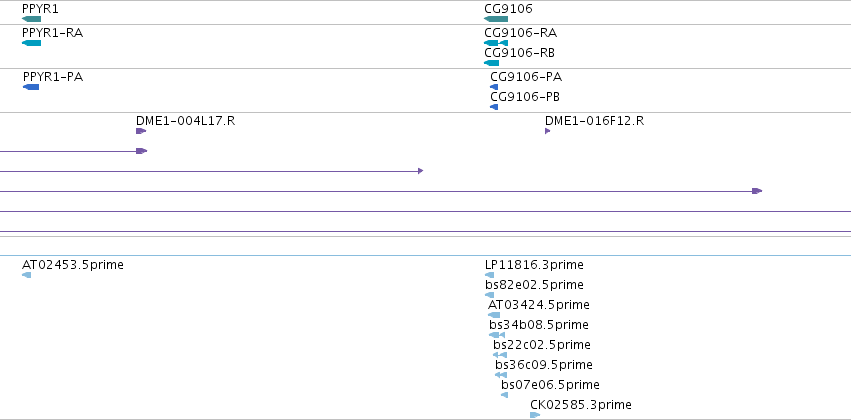The width and height of the screenshot is (851, 420).
Task: Click the DME1-004L17.R purple feature
Action: click(141, 131)
